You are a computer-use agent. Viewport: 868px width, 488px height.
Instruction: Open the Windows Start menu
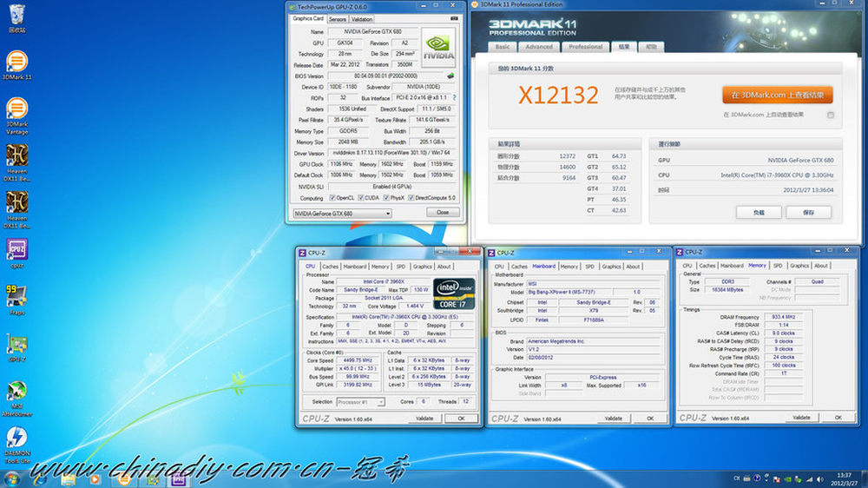pyautogui.click(x=11, y=479)
